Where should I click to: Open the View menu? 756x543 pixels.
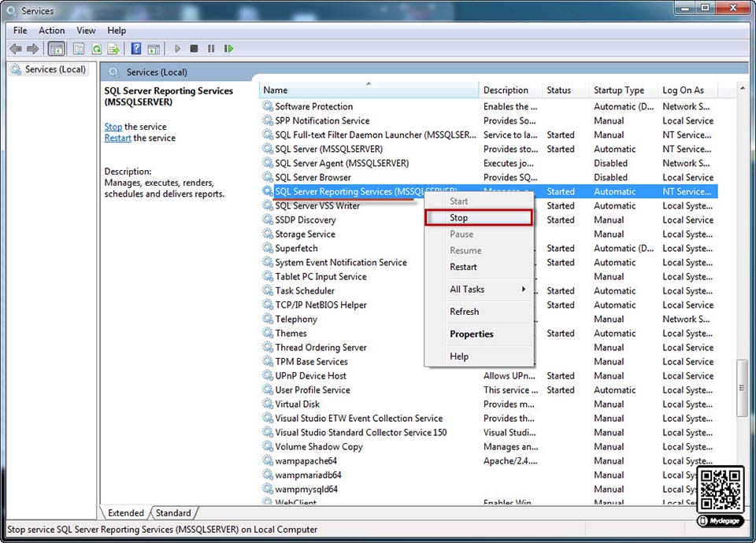coord(86,31)
